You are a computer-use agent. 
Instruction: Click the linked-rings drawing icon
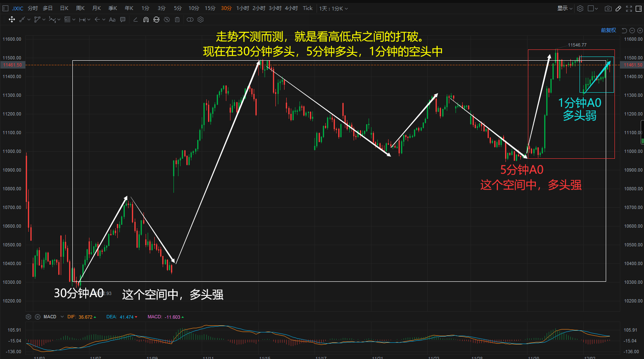(190, 20)
